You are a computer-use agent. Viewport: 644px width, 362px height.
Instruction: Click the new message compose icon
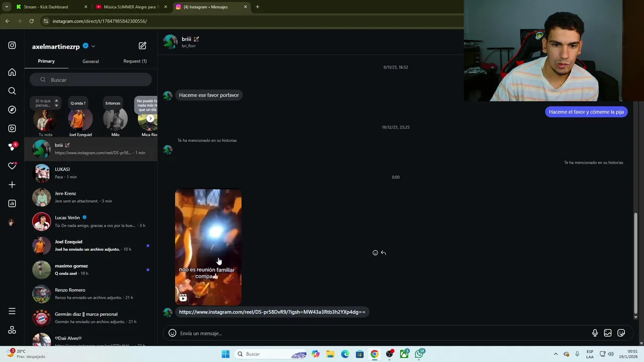point(142,46)
